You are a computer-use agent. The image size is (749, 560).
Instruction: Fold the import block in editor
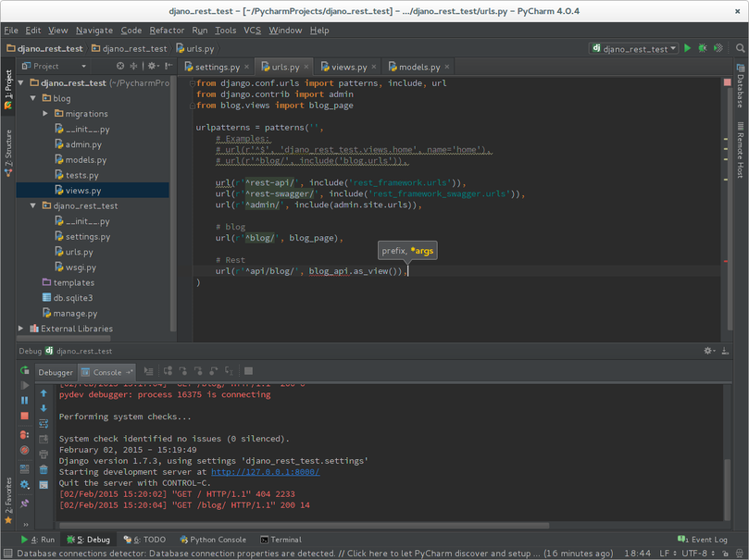192,83
